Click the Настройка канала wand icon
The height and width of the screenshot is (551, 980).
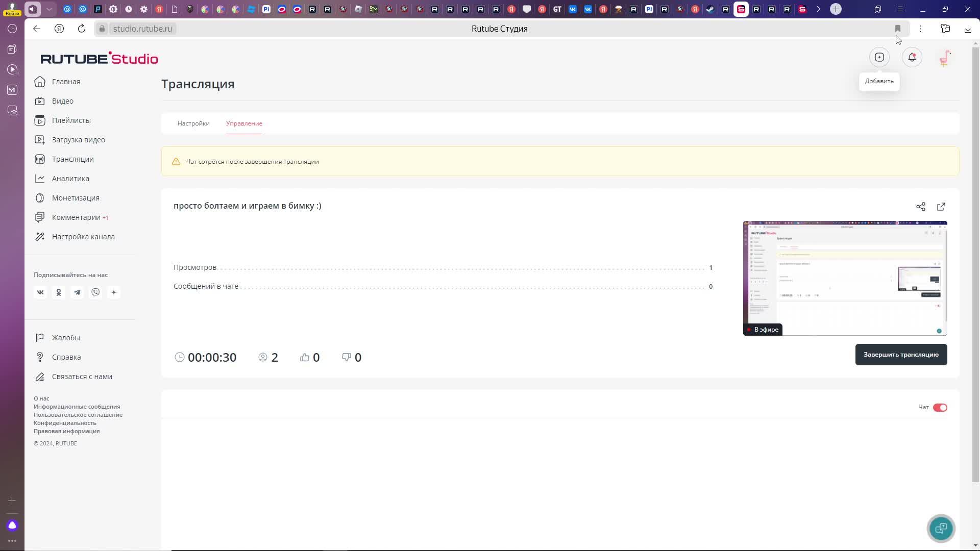pyautogui.click(x=40, y=237)
